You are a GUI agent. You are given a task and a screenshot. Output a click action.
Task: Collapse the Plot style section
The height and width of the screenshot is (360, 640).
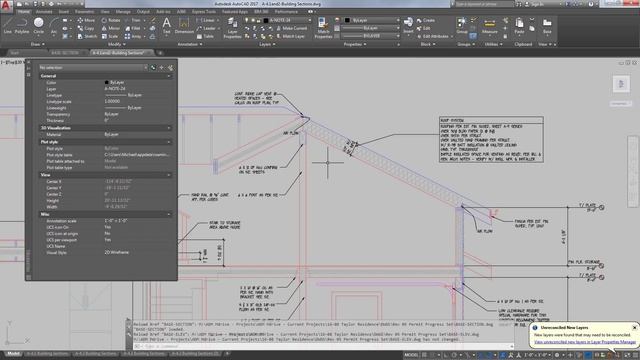169,142
